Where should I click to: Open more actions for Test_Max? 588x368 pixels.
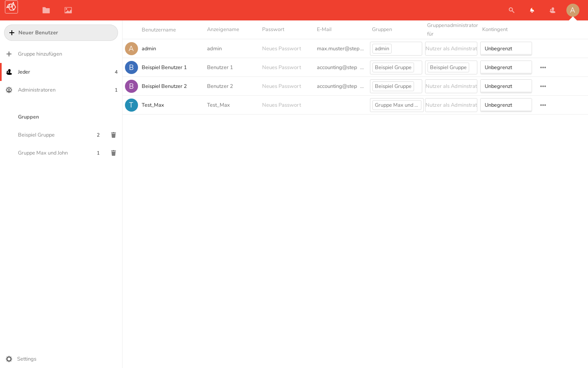pyautogui.click(x=543, y=105)
